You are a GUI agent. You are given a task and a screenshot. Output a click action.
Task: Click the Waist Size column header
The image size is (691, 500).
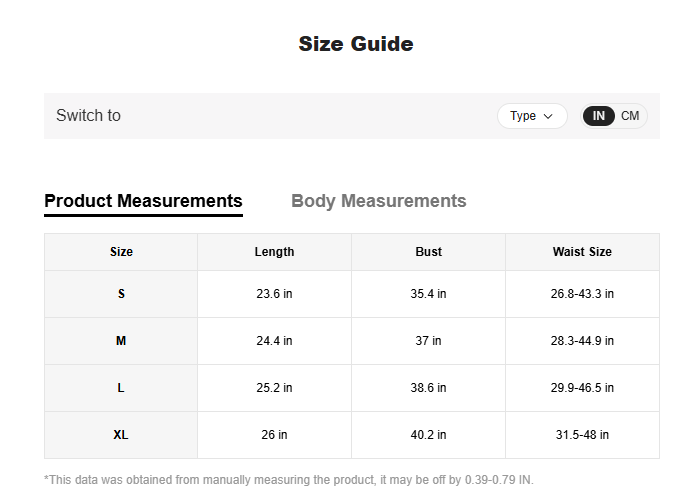[x=582, y=252]
